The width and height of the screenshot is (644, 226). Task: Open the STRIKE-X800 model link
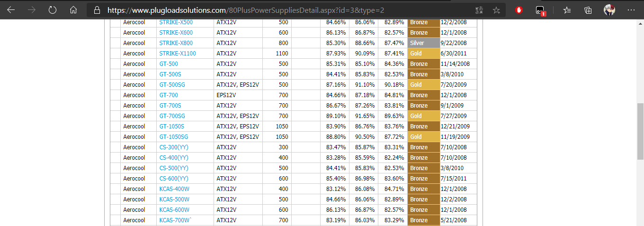click(176, 43)
